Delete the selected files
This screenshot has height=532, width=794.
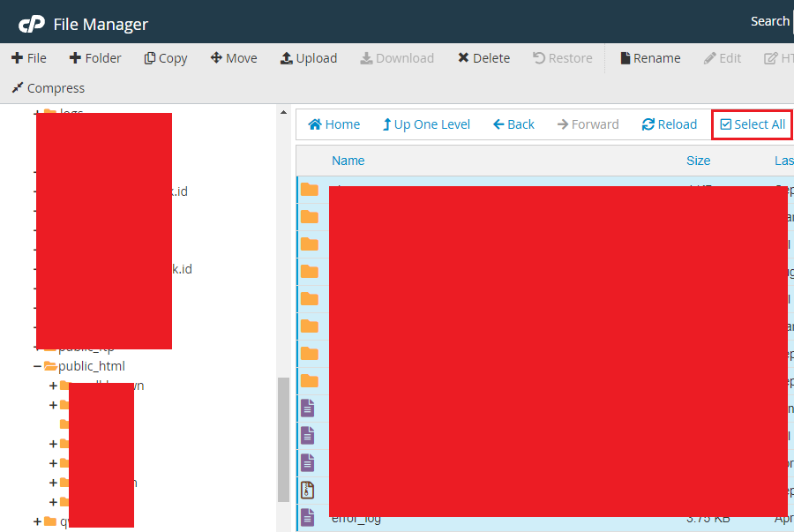coord(483,58)
